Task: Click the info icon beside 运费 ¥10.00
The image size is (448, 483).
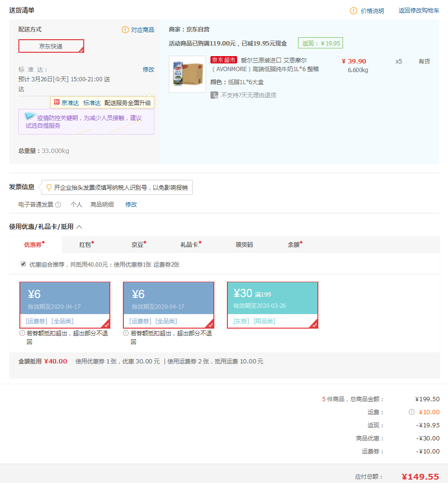Action: (412, 412)
